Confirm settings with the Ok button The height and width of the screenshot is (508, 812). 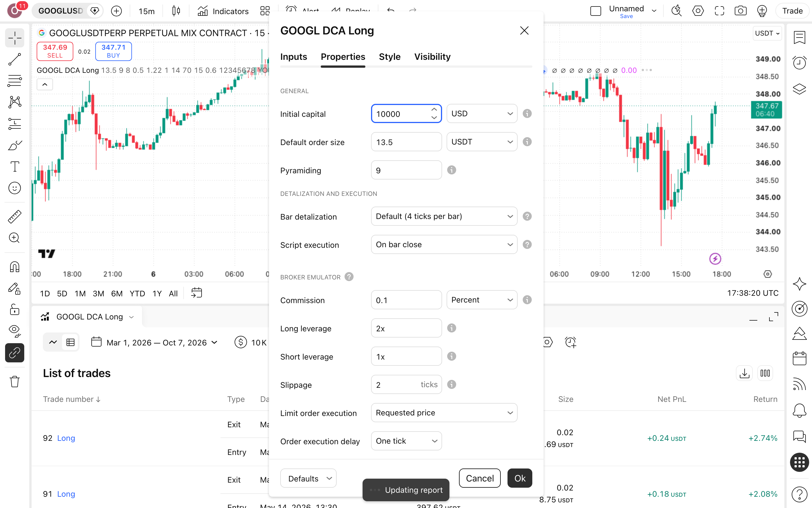[520, 478]
